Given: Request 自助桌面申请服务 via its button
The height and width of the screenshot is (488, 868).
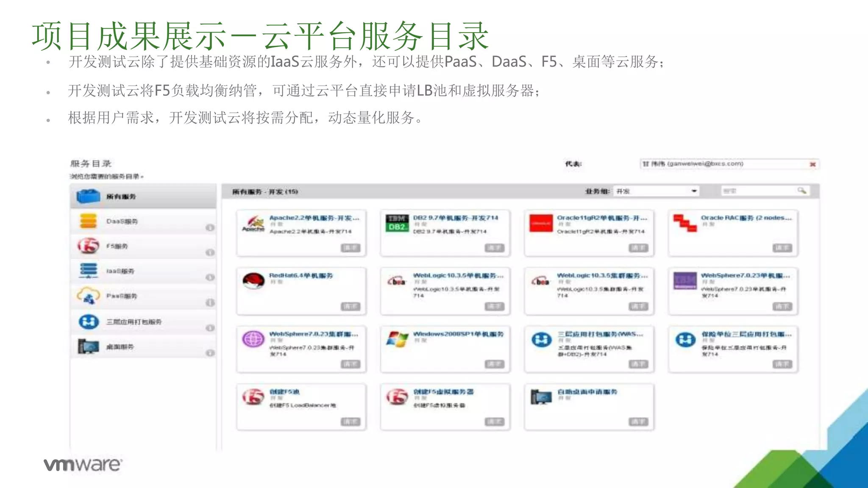Looking at the screenshot, I should pos(638,421).
